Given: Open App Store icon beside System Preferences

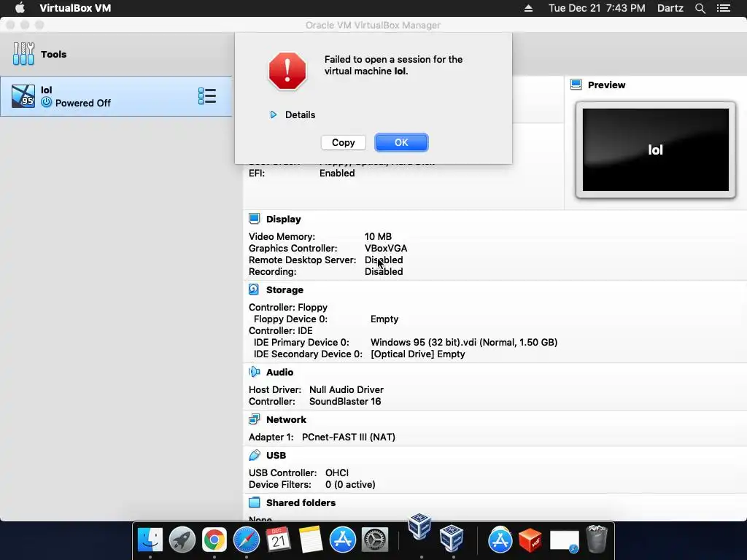Looking at the screenshot, I should (343, 540).
